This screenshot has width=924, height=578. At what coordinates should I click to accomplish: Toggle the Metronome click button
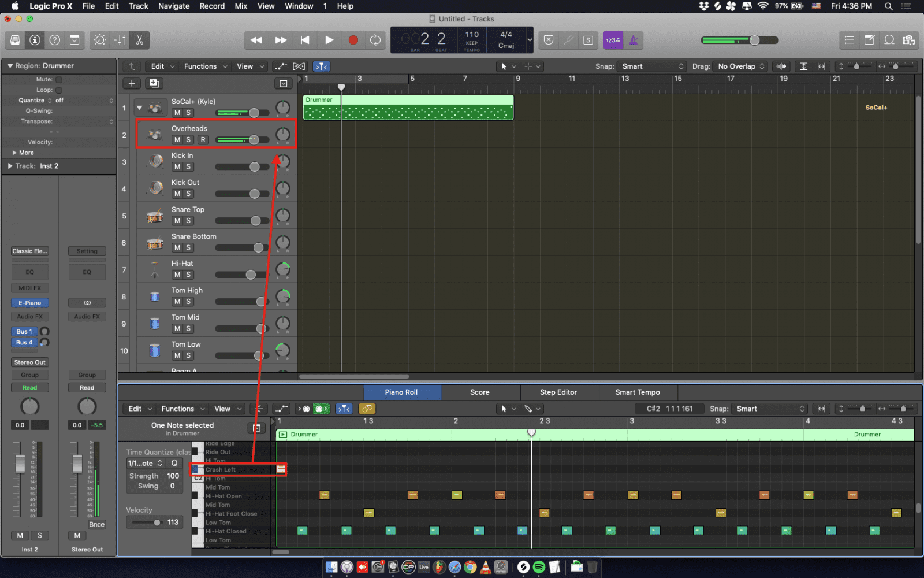634,40
